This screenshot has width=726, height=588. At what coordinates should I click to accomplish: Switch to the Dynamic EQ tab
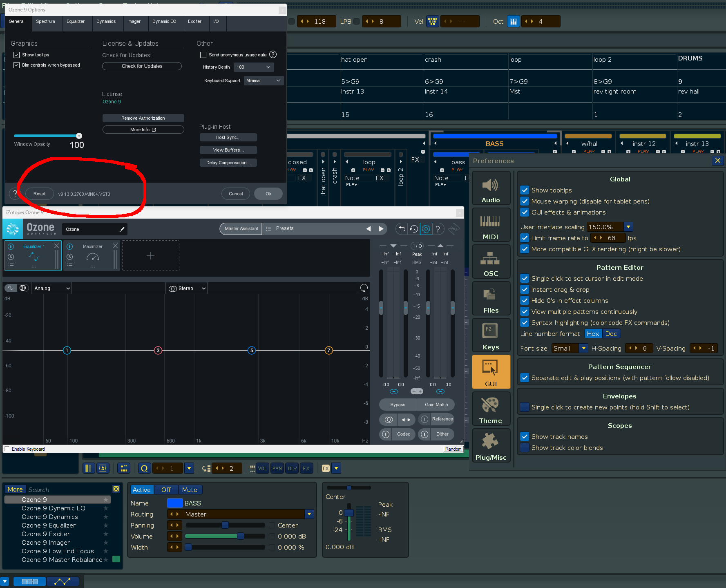point(164,22)
